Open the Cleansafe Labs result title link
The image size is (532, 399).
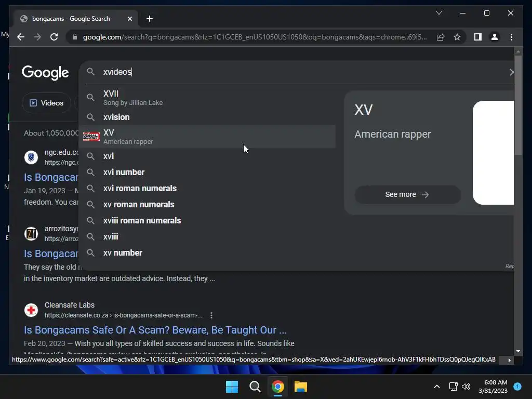point(155,330)
